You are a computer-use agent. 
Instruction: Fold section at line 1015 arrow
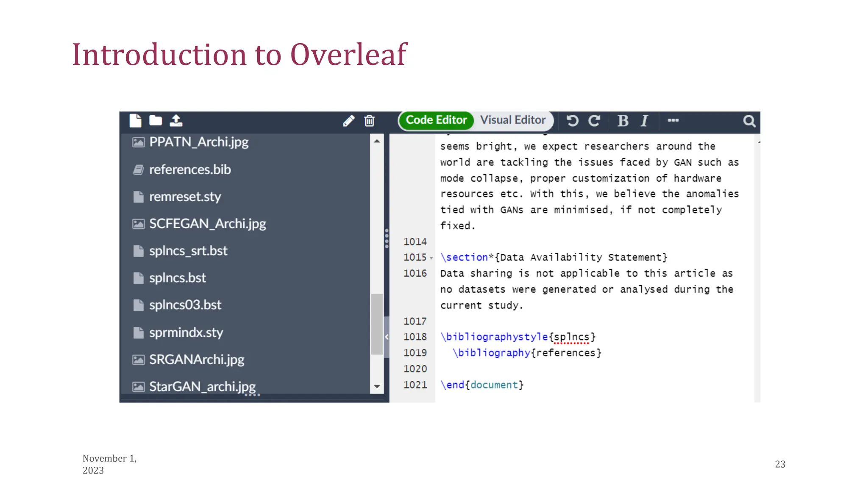point(431,258)
